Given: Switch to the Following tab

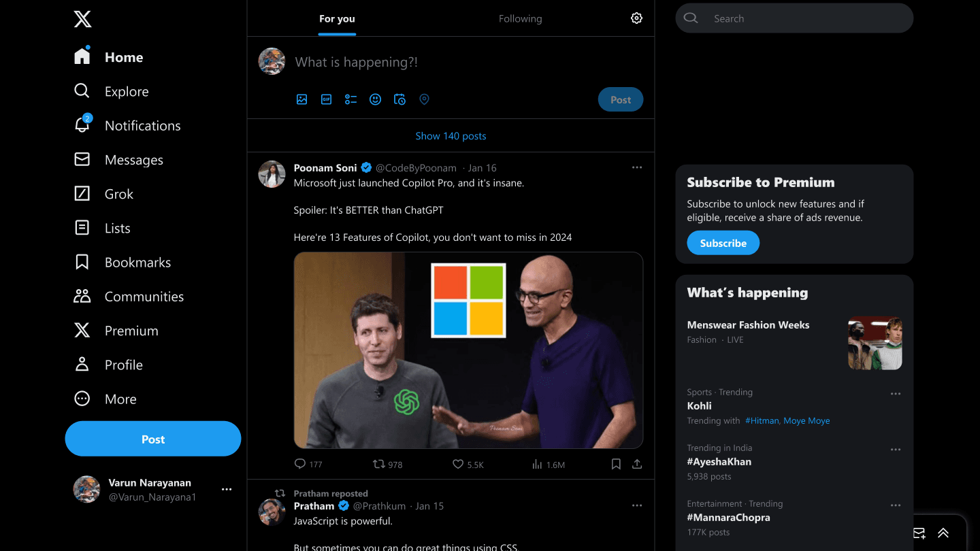Looking at the screenshot, I should tap(520, 18).
